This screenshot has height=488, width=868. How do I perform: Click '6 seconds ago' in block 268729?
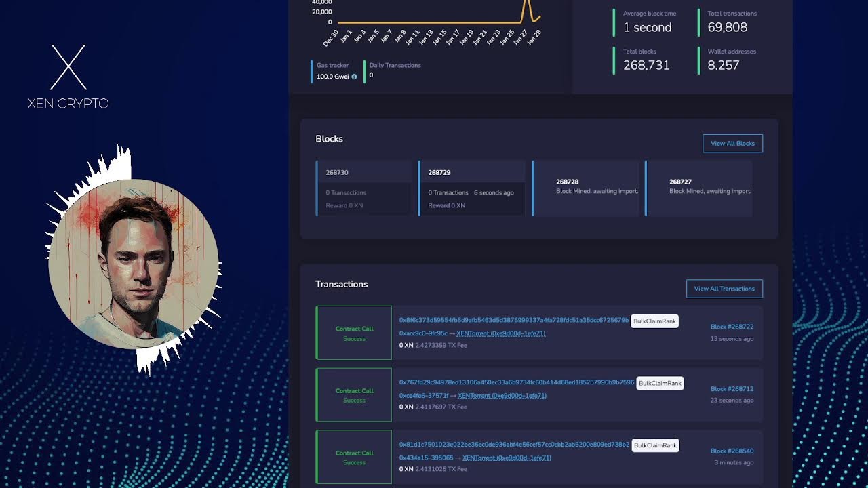494,192
